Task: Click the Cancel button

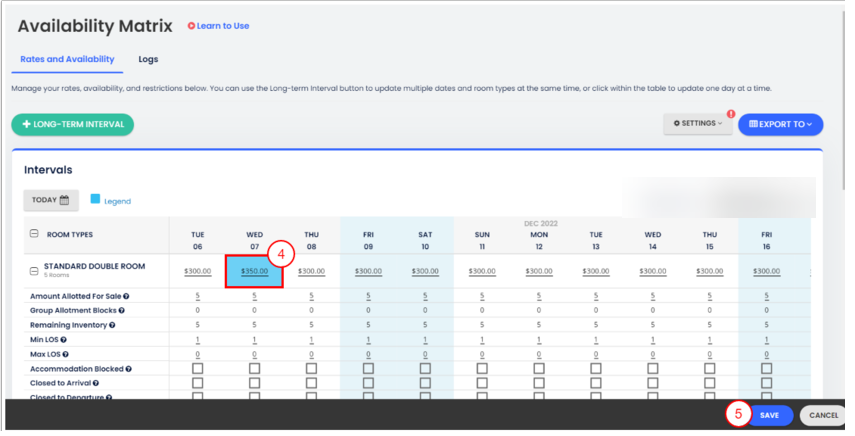Action: 823,415
